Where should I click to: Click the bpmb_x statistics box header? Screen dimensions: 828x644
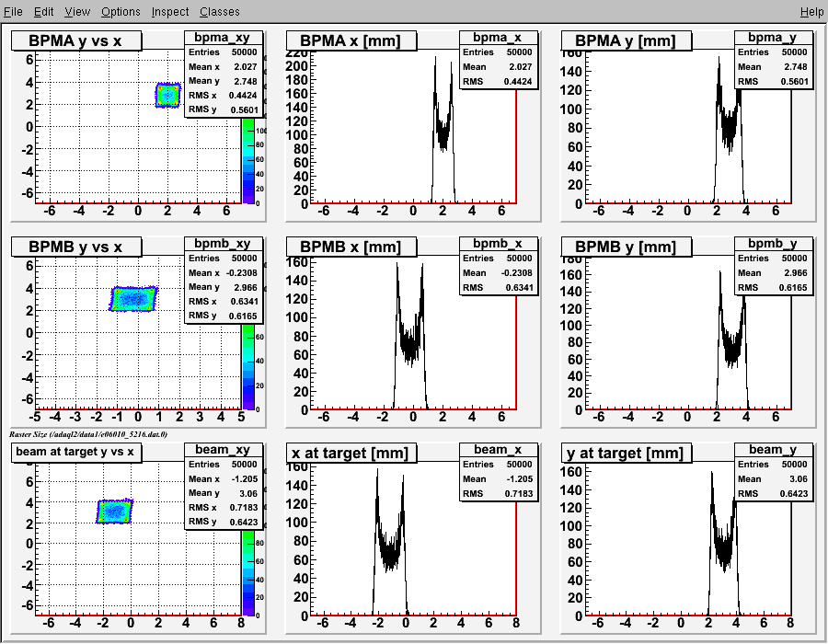(x=498, y=244)
